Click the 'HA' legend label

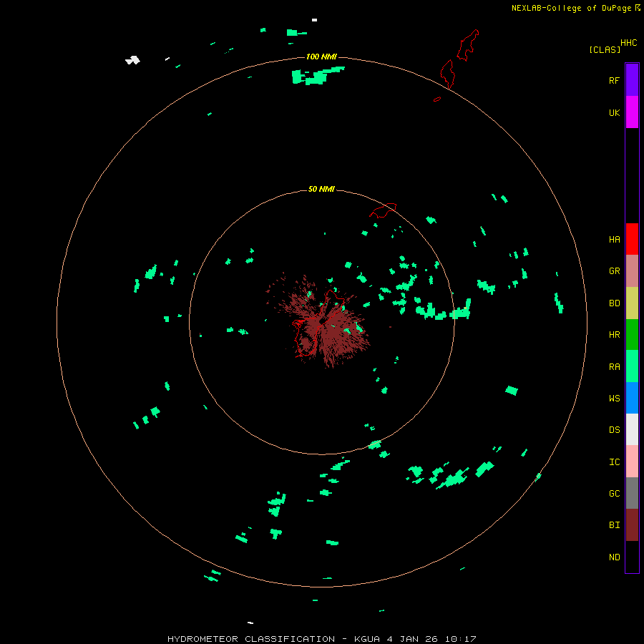[614, 240]
